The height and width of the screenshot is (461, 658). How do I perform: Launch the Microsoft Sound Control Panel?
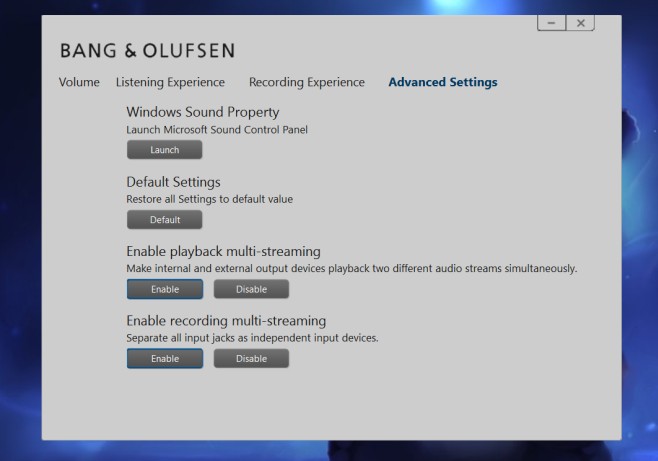pyautogui.click(x=164, y=150)
